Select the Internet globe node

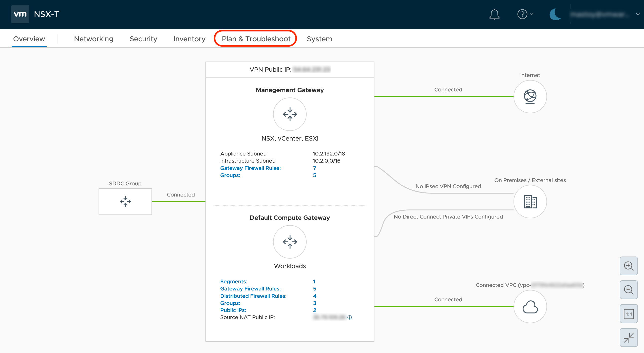coord(530,96)
